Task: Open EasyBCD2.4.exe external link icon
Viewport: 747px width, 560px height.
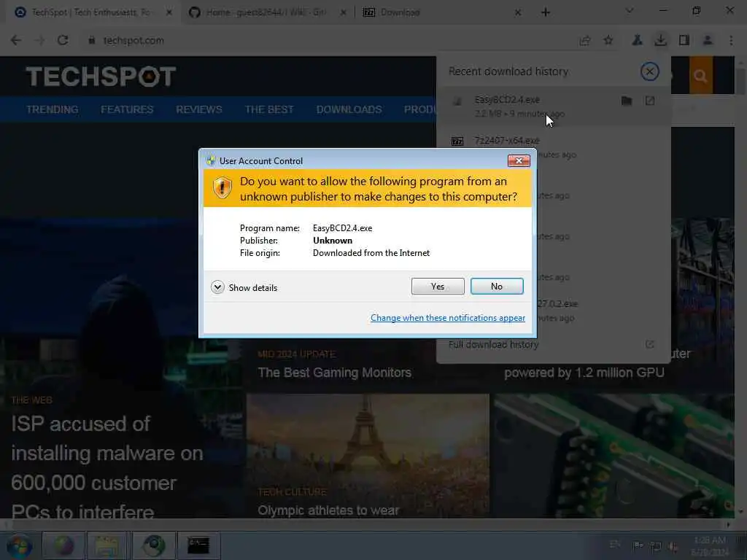Action: (x=650, y=101)
